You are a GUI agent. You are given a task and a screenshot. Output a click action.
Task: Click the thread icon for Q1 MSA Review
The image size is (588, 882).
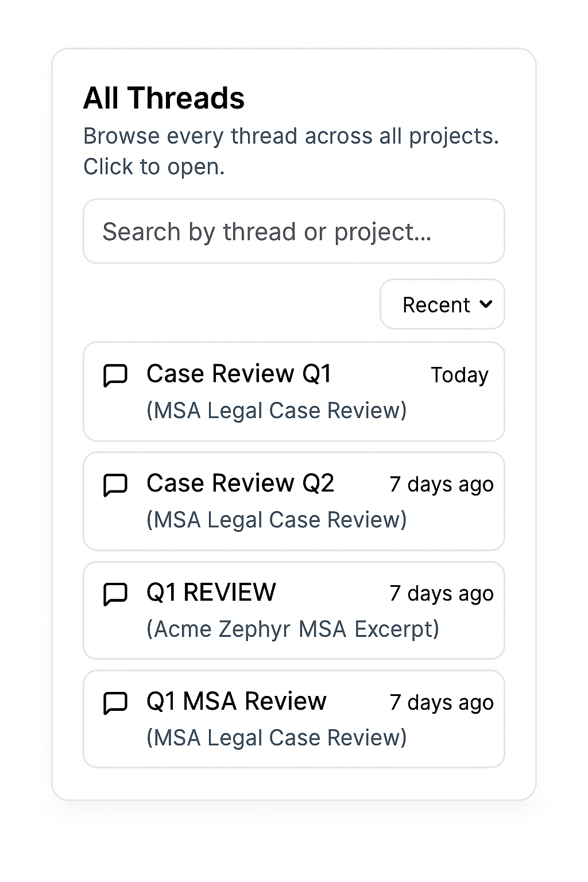115,703
